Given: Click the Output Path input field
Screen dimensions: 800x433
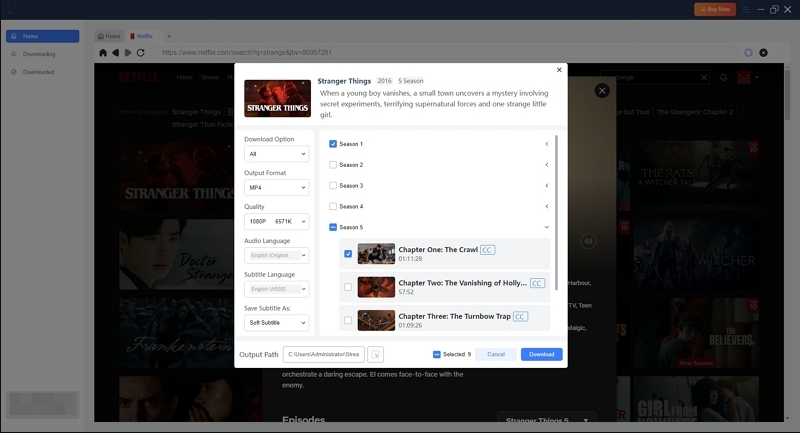Looking at the screenshot, I should 324,354.
